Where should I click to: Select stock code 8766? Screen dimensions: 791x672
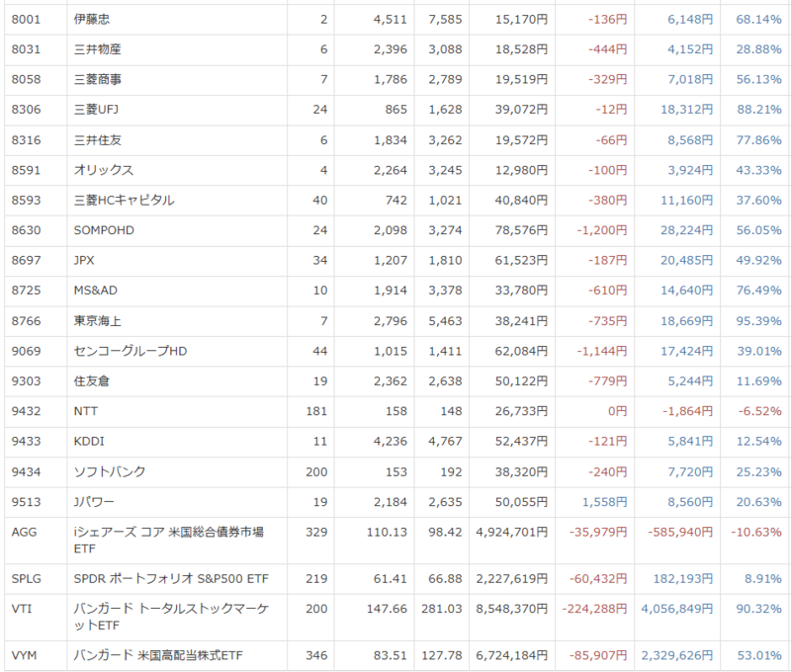click(x=26, y=321)
